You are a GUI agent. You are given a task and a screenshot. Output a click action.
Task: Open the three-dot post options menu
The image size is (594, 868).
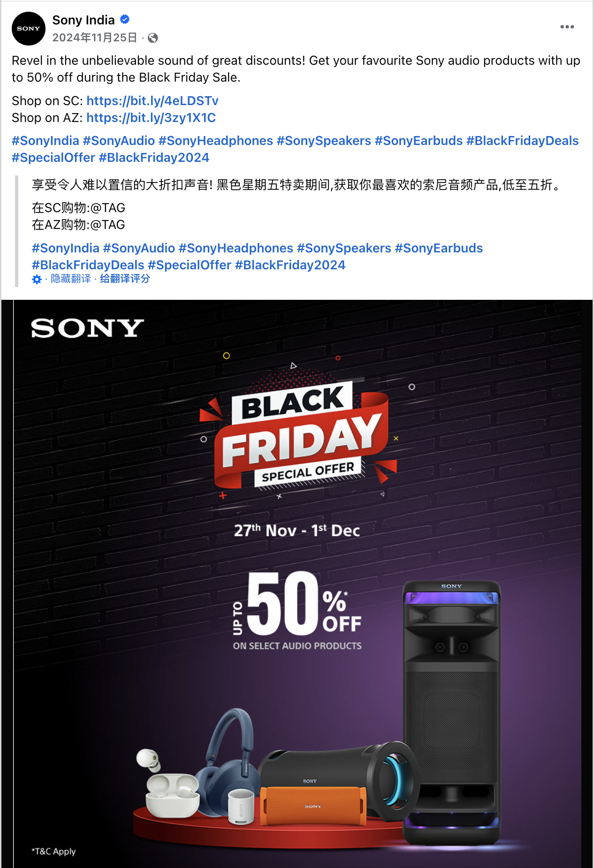(567, 27)
